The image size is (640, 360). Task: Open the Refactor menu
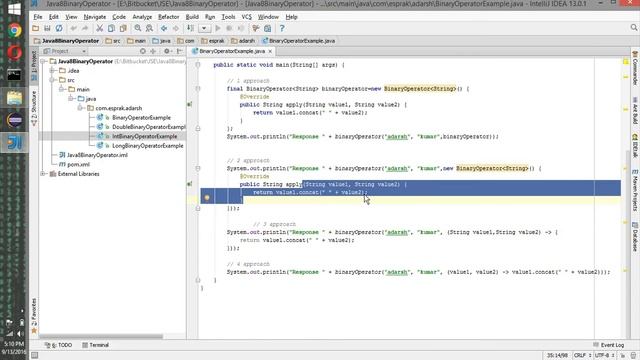pyautogui.click(x=169, y=17)
